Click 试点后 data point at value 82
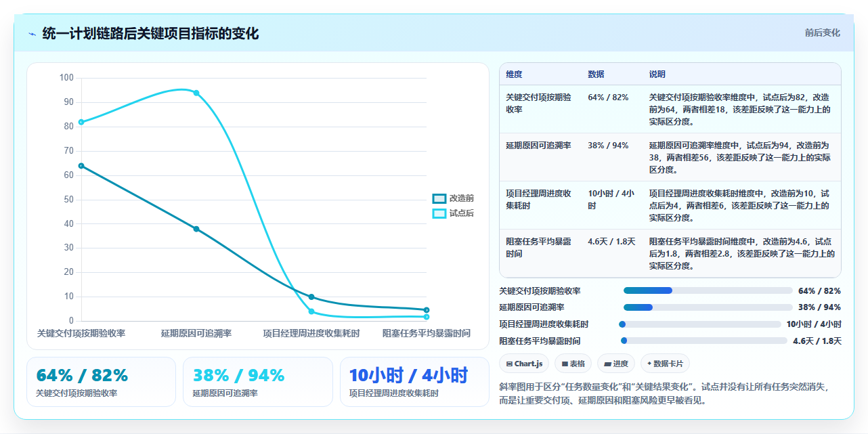 tap(81, 122)
